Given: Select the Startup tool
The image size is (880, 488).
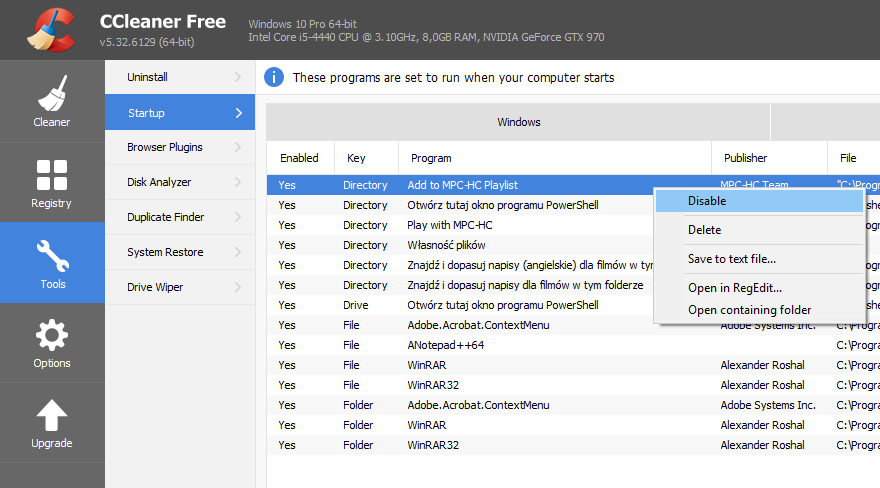Looking at the screenshot, I should point(180,113).
